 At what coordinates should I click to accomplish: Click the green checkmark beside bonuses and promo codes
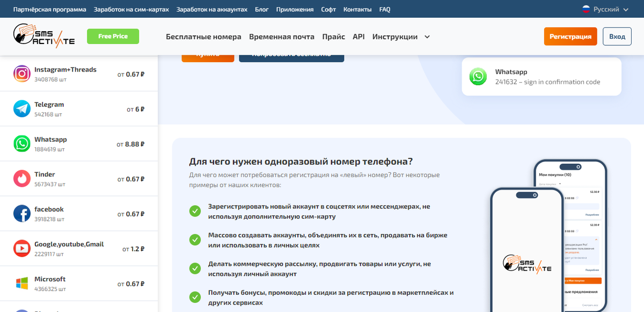click(195, 298)
